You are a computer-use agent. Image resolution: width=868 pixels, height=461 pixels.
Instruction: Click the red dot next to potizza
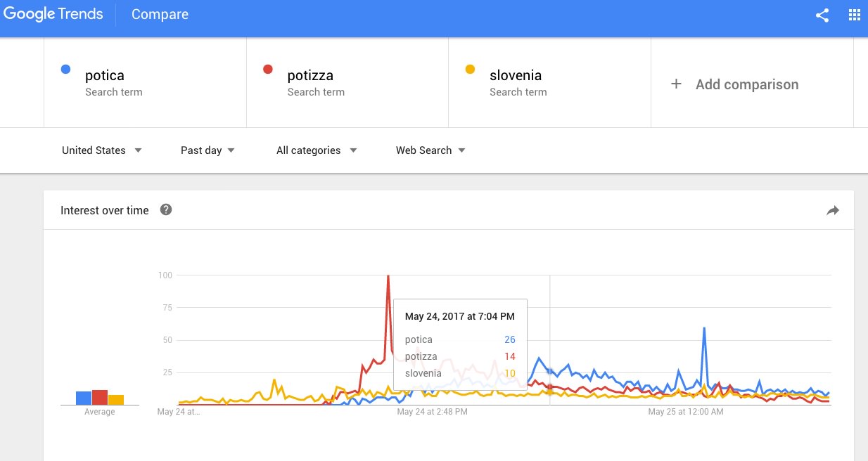267,69
